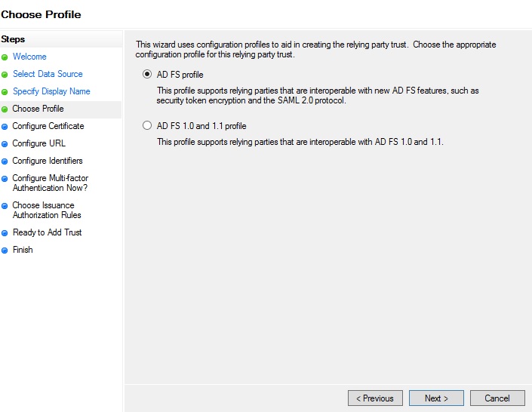Go back to the Welcome step link
532x412 pixels.
pyautogui.click(x=29, y=57)
